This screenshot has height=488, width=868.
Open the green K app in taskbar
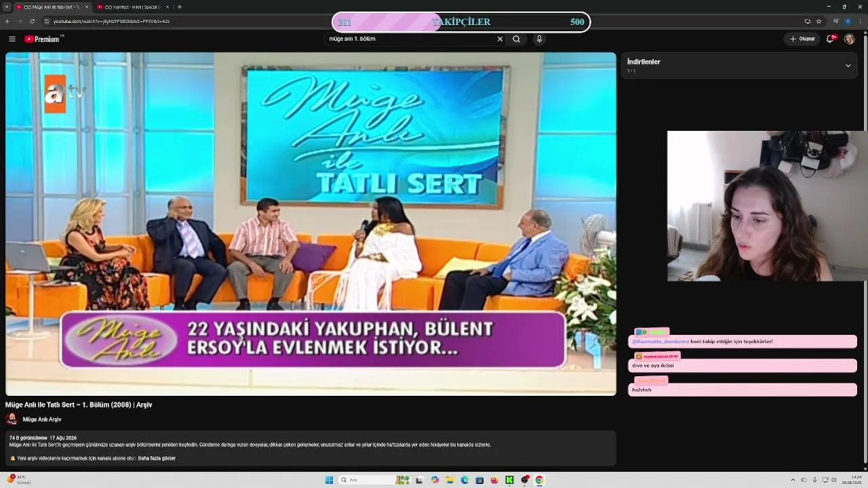[509, 480]
